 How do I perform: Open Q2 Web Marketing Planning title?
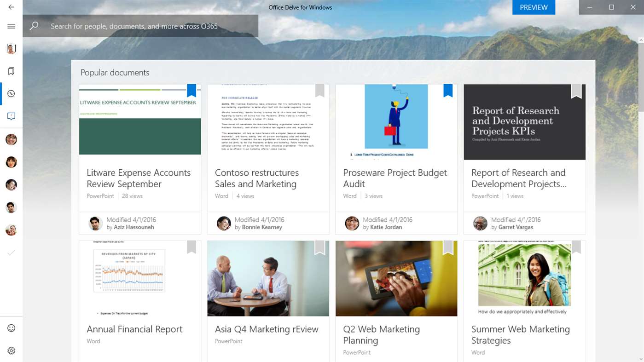[x=382, y=335]
